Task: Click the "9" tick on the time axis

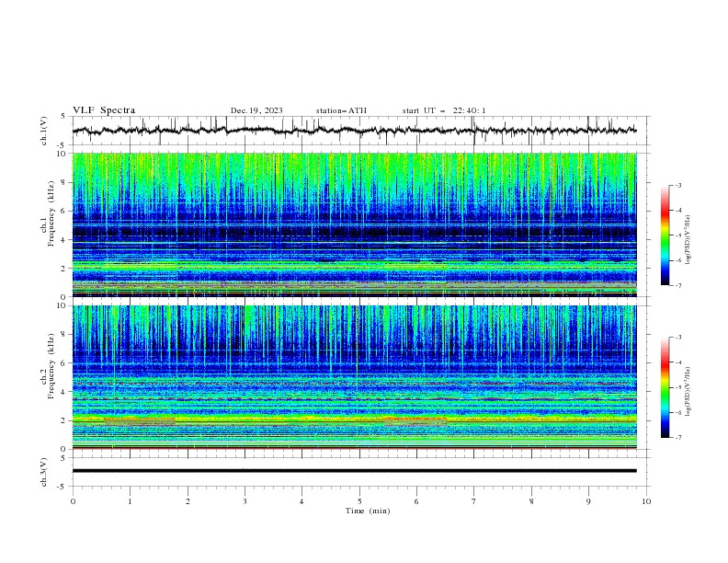Action: [588, 501]
